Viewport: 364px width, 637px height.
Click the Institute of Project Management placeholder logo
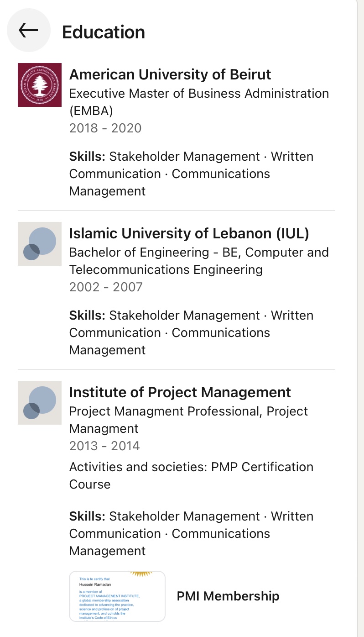coord(40,403)
